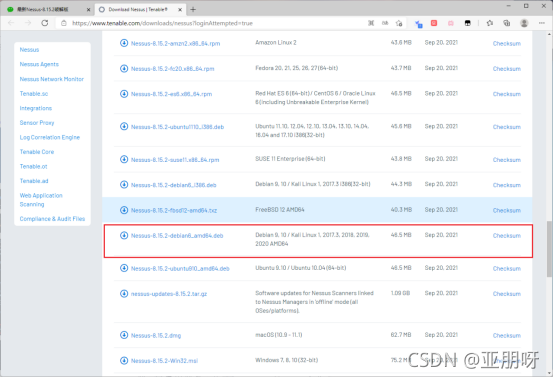Open the browser favorites star icon
This screenshot has width=554, height=378.
click(x=490, y=23)
